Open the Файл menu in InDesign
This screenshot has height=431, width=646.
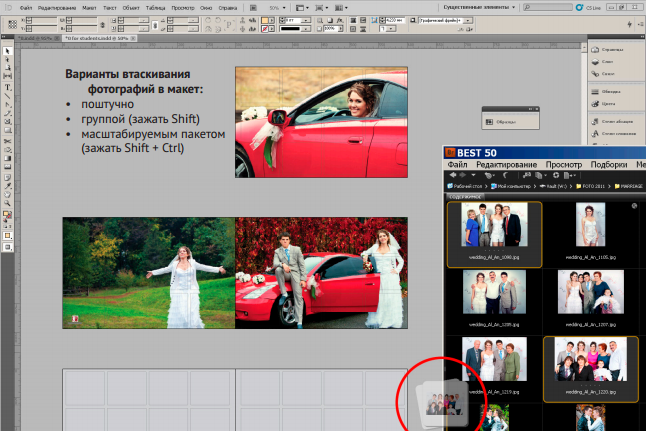26,8
